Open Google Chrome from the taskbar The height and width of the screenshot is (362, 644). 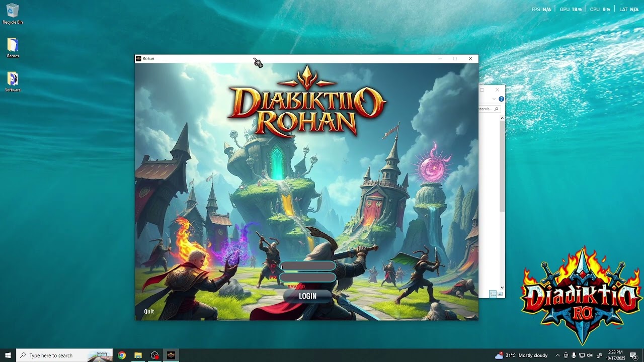click(122, 355)
